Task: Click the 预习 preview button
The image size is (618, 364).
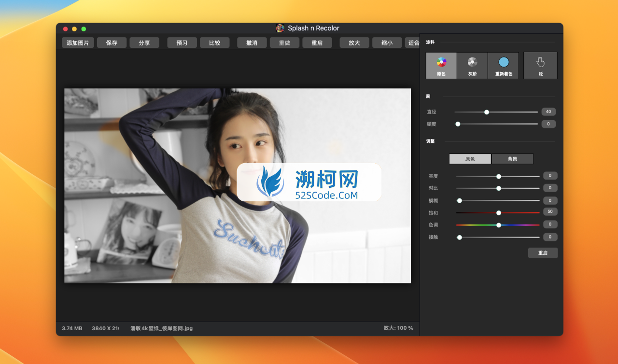Action: click(x=182, y=42)
